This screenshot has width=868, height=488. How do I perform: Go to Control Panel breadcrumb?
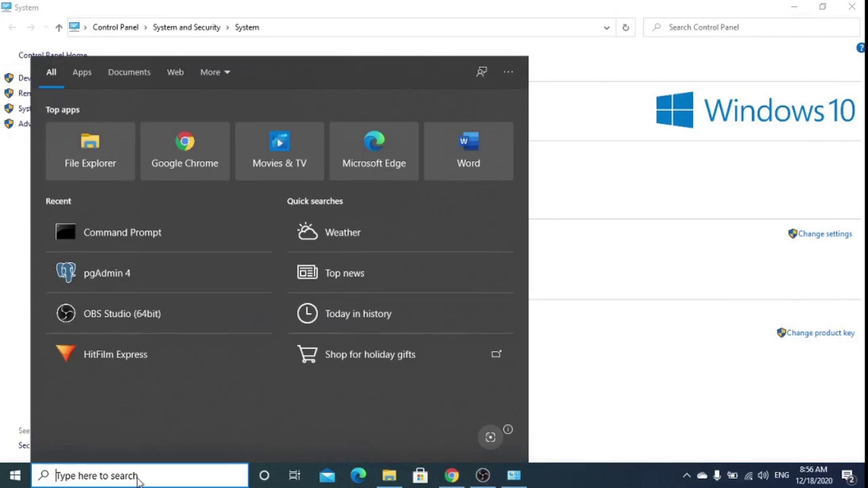[x=115, y=28]
